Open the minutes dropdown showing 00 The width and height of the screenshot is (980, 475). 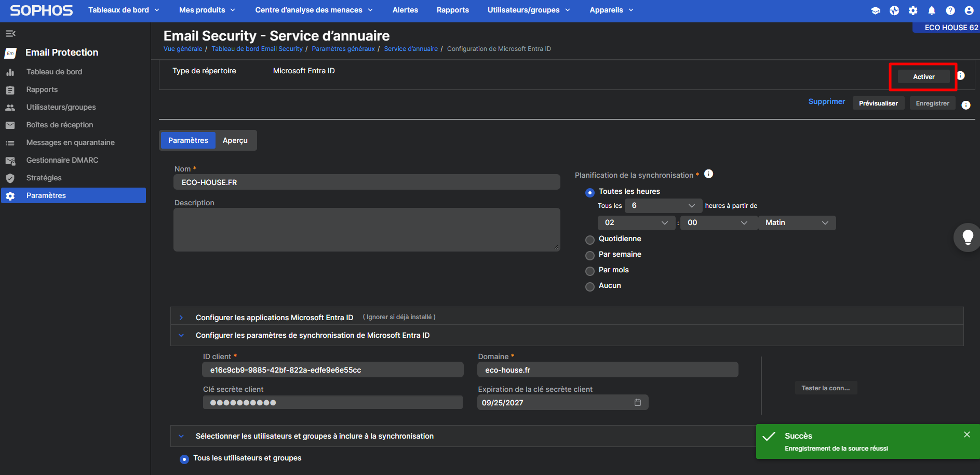(x=719, y=222)
